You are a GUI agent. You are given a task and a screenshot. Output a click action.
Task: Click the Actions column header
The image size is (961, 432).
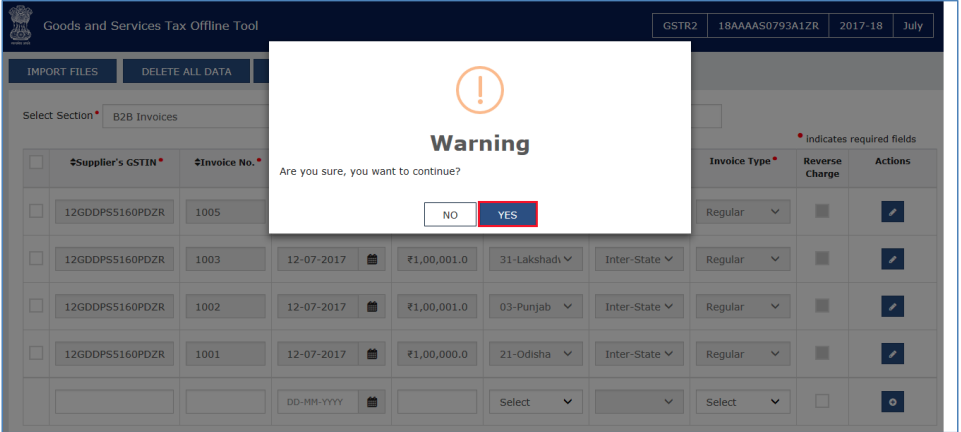(892, 161)
